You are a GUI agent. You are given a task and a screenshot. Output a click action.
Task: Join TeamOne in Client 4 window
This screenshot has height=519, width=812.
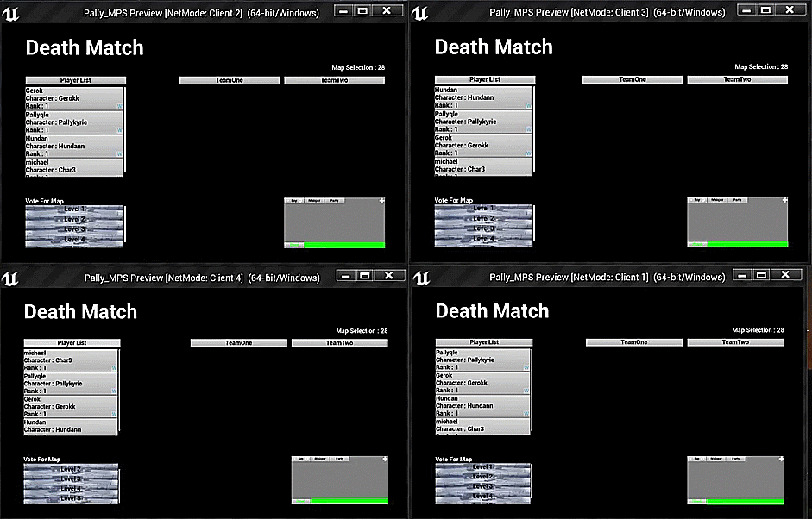point(239,342)
